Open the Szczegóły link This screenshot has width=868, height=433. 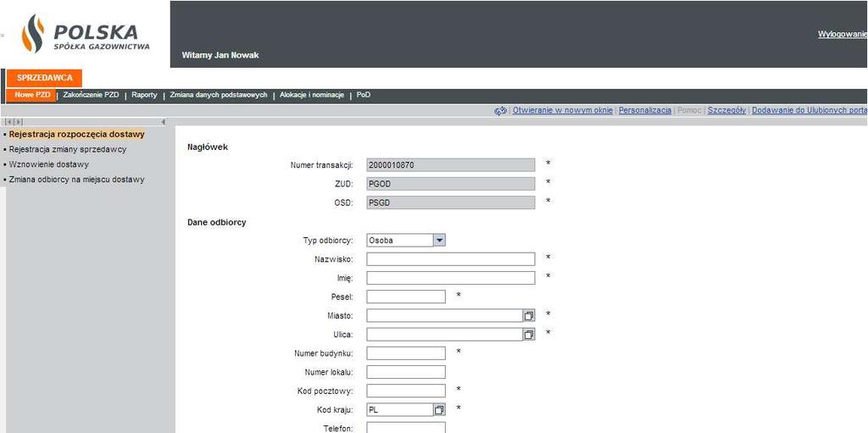[x=726, y=111]
